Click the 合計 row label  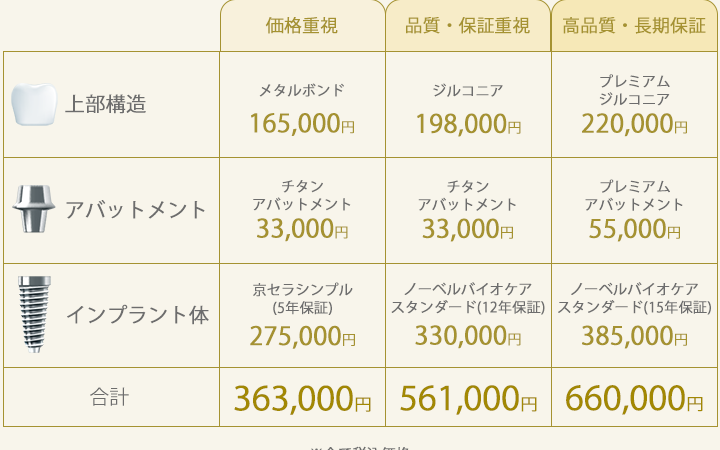click(x=110, y=397)
